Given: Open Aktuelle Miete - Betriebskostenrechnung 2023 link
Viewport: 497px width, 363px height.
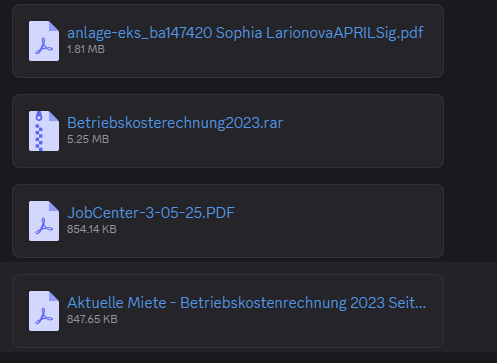Looking at the screenshot, I should tap(246, 303).
